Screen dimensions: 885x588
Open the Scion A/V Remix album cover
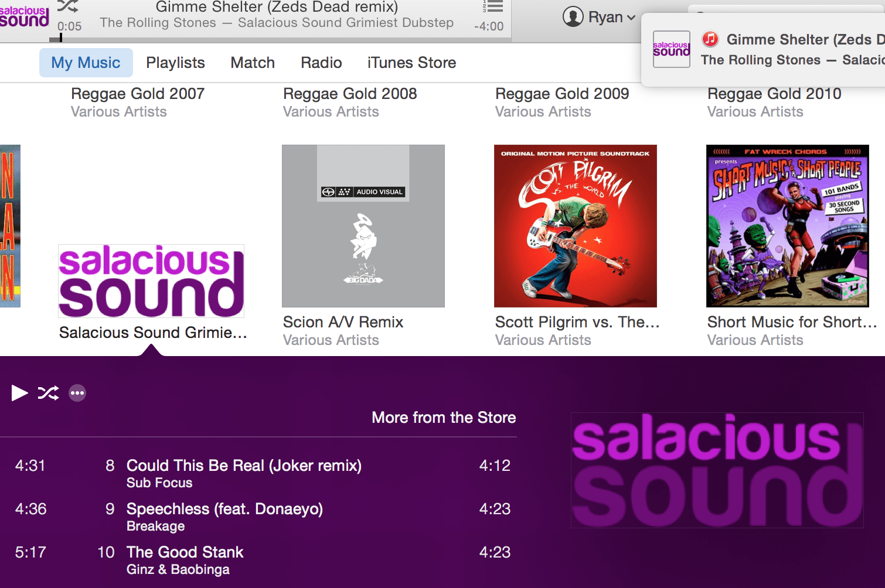[363, 226]
